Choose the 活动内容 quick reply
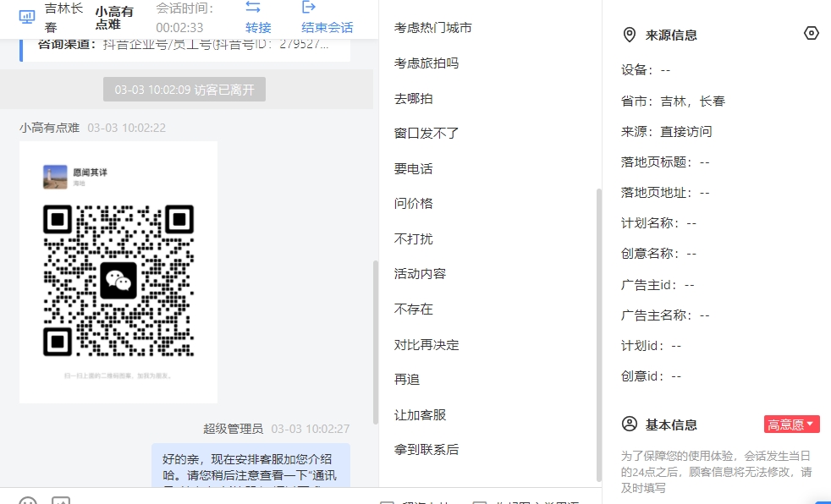Screen dimensions: 831x504 pos(420,274)
